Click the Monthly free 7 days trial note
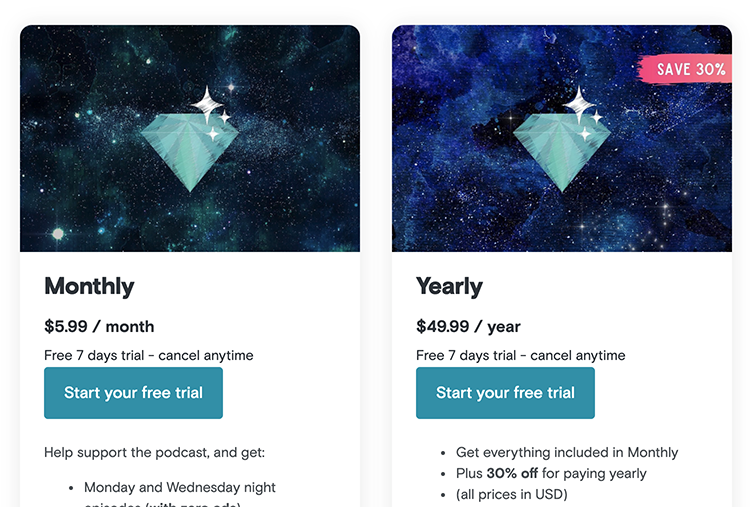750x507 pixels. click(149, 355)
